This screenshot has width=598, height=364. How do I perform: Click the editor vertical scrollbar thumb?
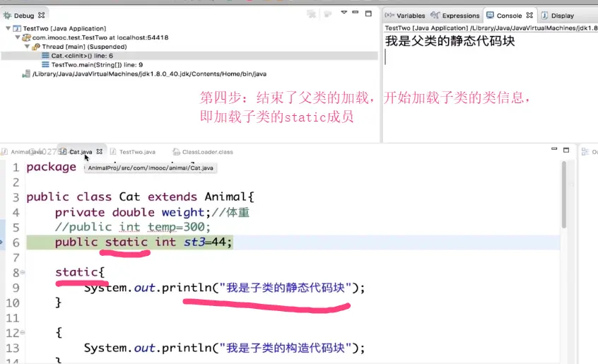[x=563, y=195]
